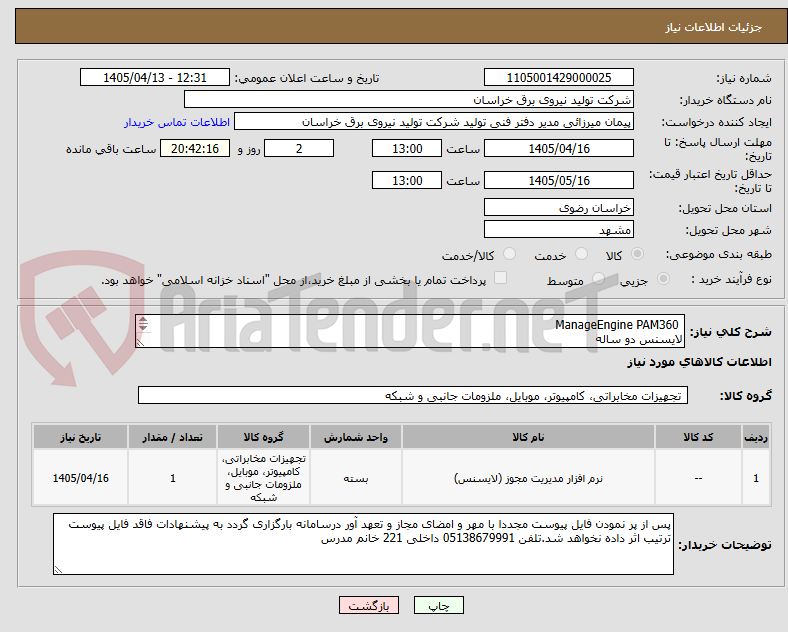Image resolution: width=788 pixels, height=632 pixels.
Task: Click the remaining days field showing 2
Action: pyautogui.click(x=299, y=148)
